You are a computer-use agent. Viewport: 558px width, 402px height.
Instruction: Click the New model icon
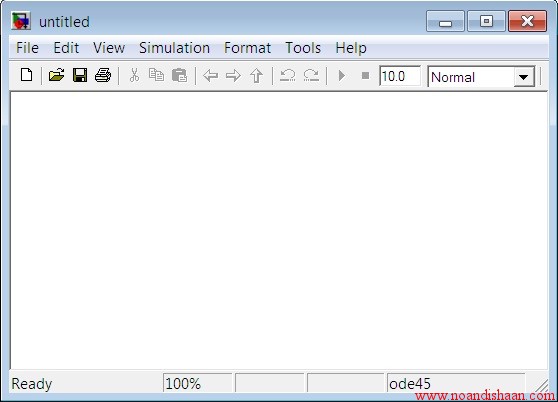[x=26, y=75]
